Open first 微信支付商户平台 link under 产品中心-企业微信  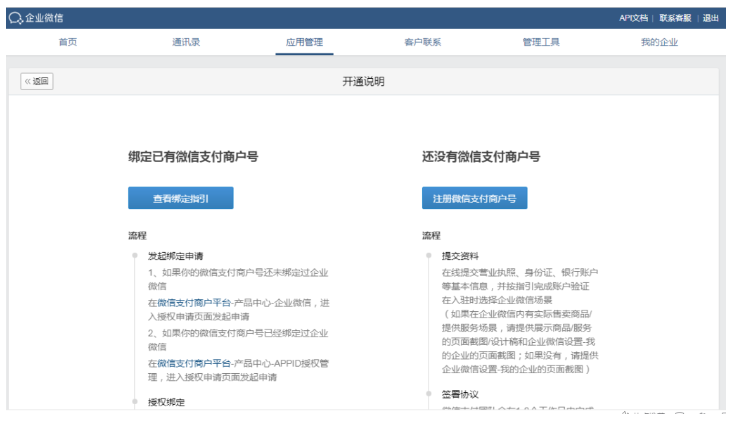(x=194, y=303)
